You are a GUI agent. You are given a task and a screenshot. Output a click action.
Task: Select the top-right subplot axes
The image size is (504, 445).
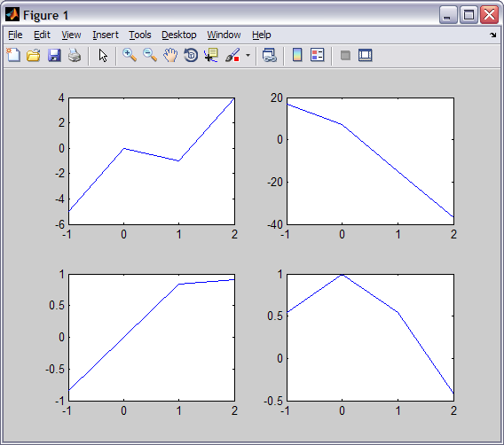point(370,161)
